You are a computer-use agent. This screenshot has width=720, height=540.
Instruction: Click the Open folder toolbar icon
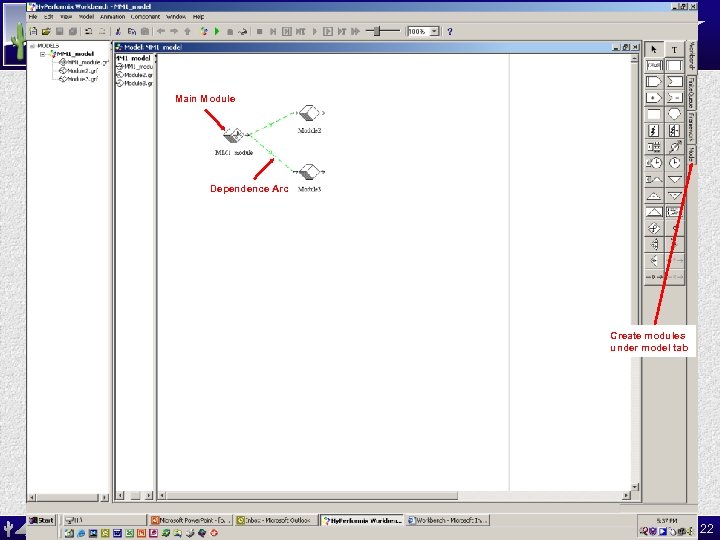click(46, 31)
